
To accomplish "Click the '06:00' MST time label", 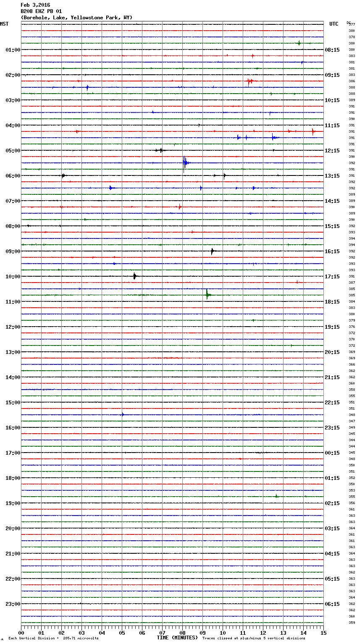I will click(x=13, y=176).
